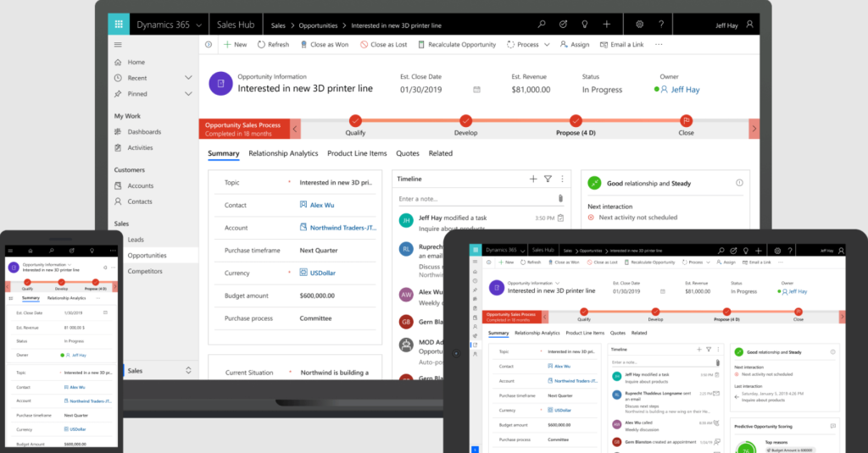Open the Sales area switcher at the sidebar bottom
Screen dimensions: 868x453
pos(188,371)
